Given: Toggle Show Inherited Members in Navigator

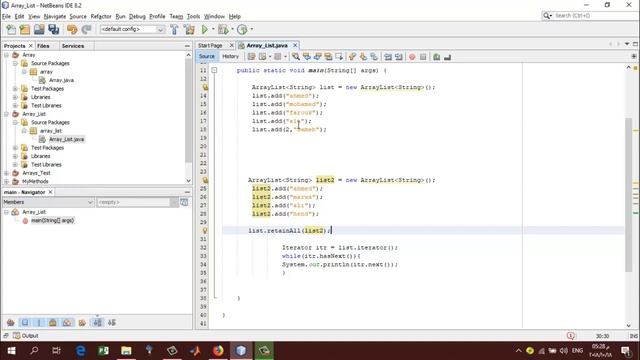Looking at the screenshot, I should pyautogui.click(x=11, y=323).
